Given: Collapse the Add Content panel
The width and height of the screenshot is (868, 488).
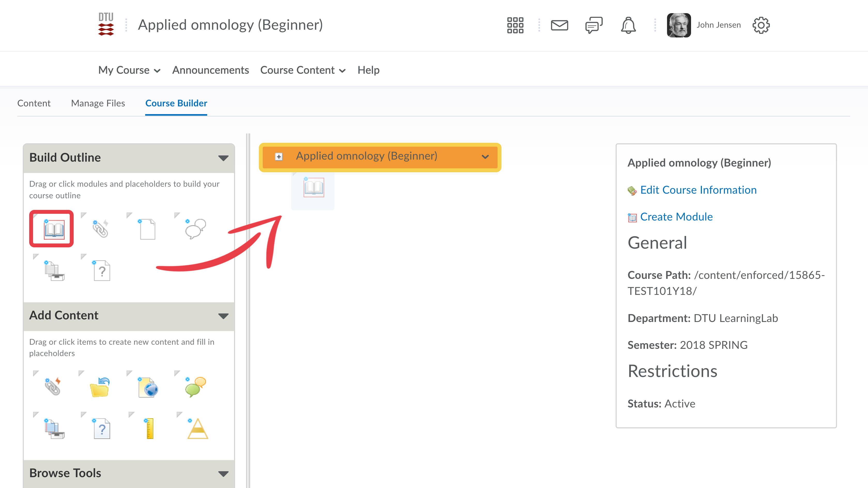Looking at the screenshot, I should point(223,316).
